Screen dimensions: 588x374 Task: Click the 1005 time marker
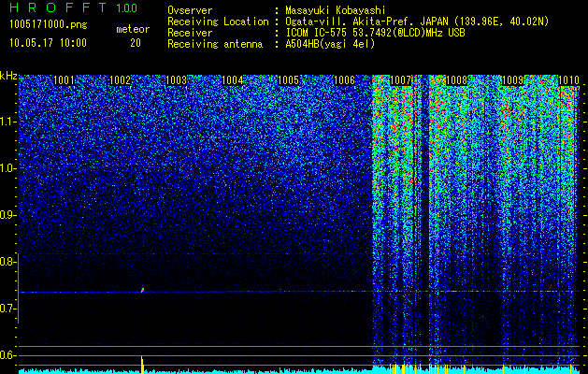pyautogui.click(x=288, y=80)
